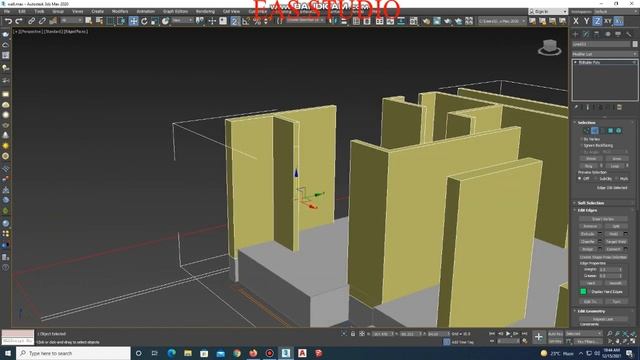Enable Ignore Backfacing checkbox
Viewport: 640px width, 360px height.
582,145
